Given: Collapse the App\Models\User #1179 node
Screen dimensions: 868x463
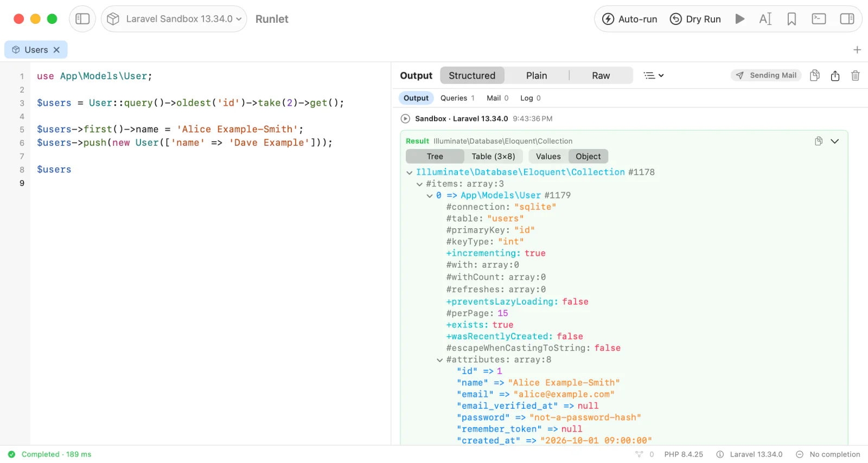Looking at the screenshot, I should [x=430, y=196].
